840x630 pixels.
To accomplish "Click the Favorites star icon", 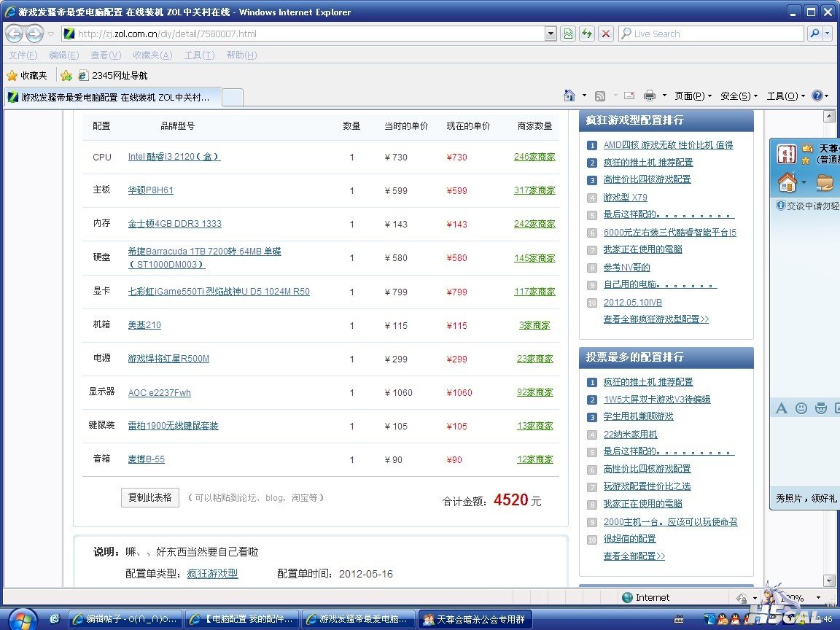I will 12,76.
